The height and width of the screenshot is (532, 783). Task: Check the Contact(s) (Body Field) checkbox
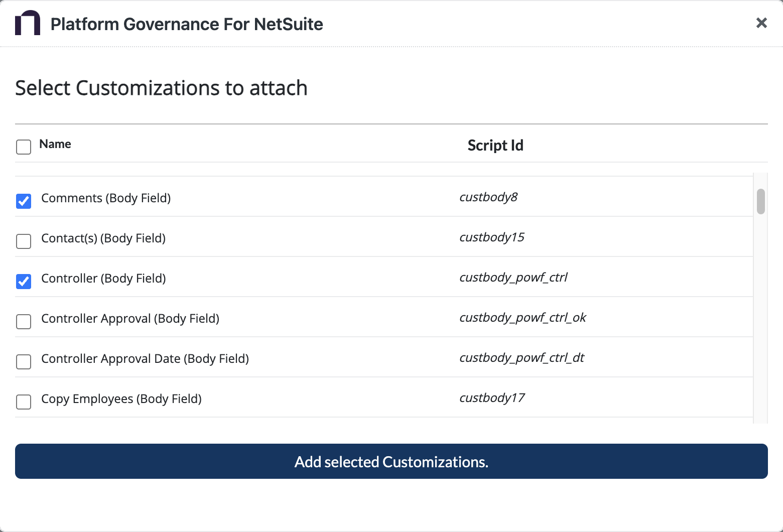[x=24, y=241]
